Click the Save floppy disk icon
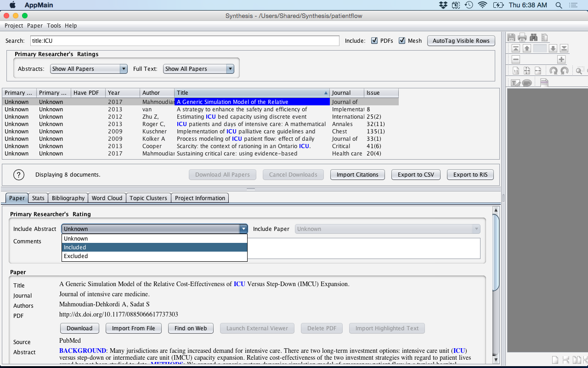588x368 pixels. [x=511, y=37]
